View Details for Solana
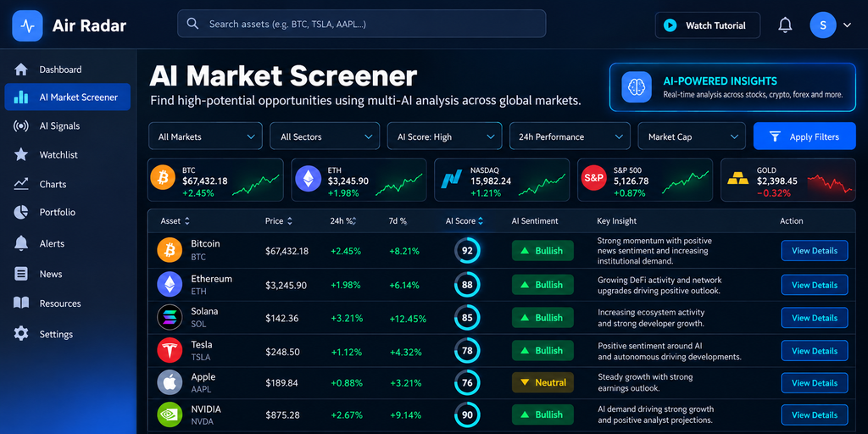The image size is (868, 434). [815, 318]
